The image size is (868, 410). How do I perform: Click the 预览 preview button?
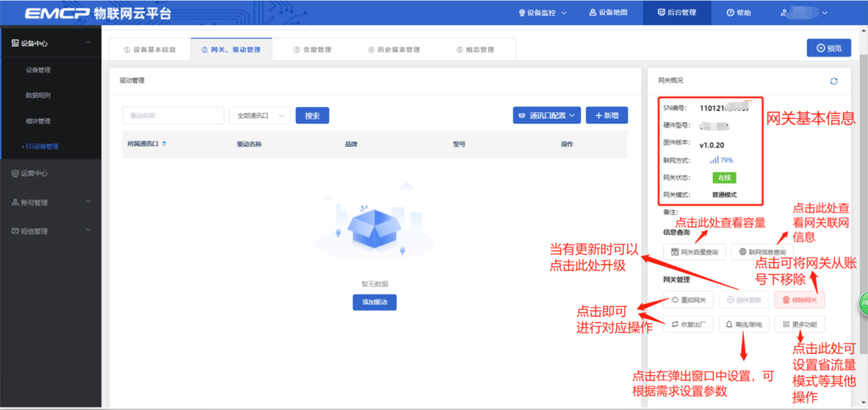[x=829, y=48]
